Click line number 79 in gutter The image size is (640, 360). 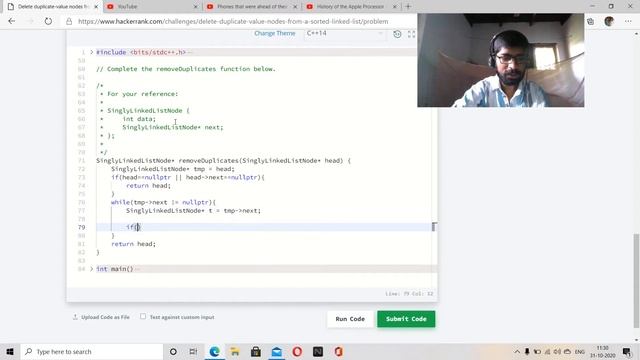click(x=81, y=227)
